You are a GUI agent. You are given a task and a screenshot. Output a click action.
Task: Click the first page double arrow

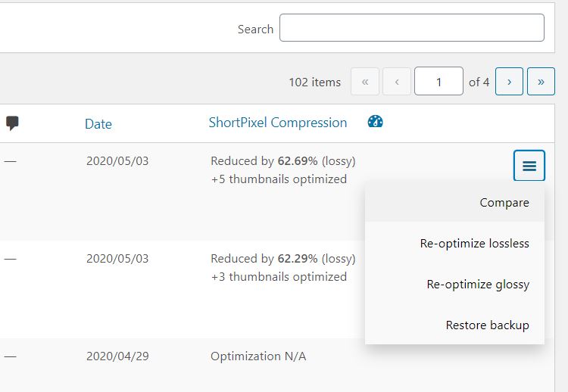pos(365,82)
